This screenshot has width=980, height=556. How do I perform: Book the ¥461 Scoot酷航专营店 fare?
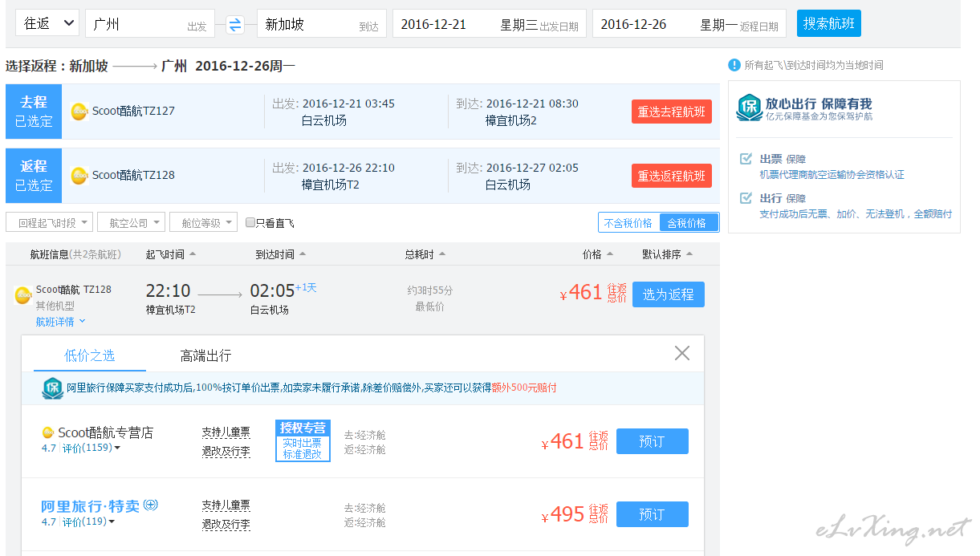pyautogui.click(x=653, y=441)
